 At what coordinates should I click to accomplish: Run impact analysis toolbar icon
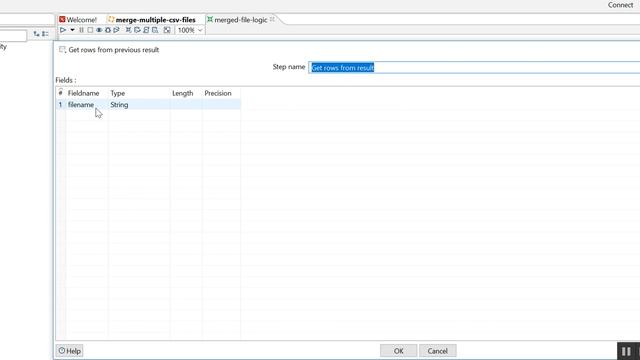137,30
